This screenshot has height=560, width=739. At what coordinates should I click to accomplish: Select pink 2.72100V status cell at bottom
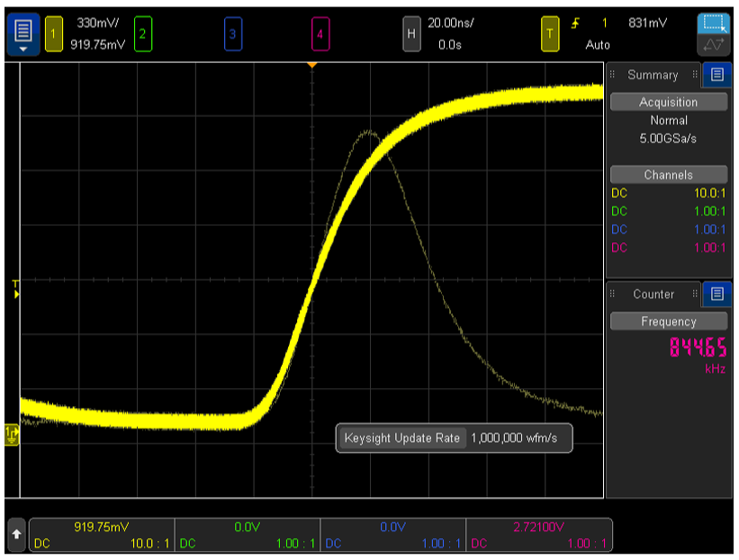click(539, 535)
